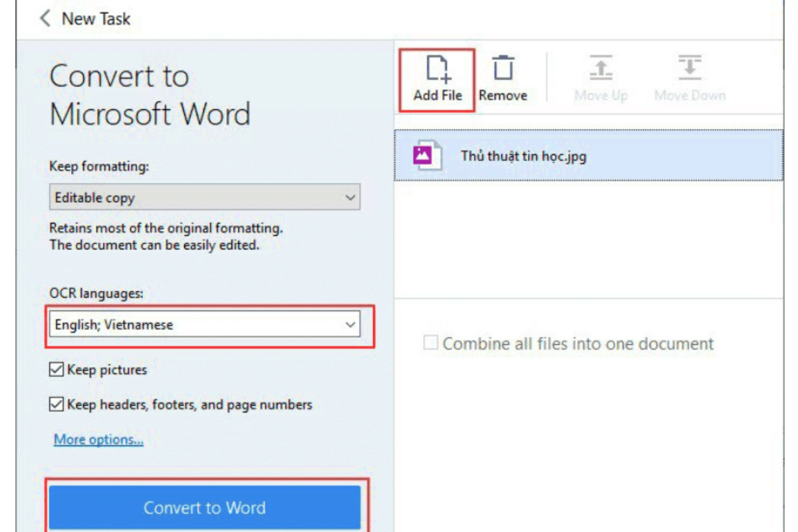Click the Convert to Word button
798x532 pixels.
tap(205, 507)
